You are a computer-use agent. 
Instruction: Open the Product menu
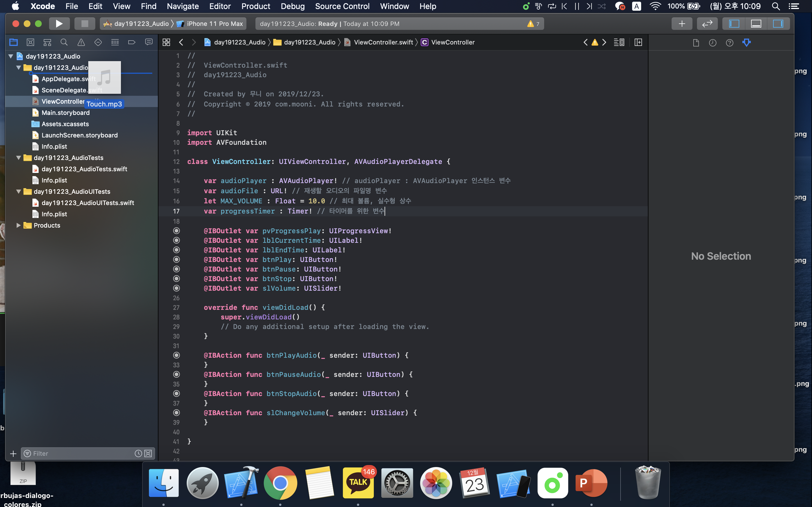tap(256, 6)
